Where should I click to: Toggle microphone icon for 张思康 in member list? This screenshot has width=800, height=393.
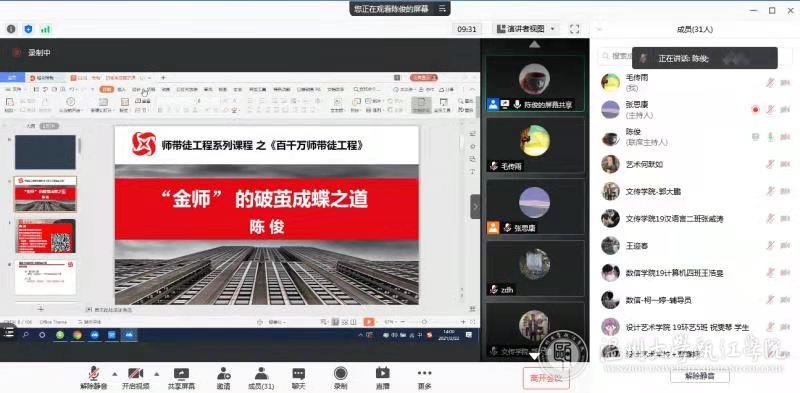pos(770,109)
